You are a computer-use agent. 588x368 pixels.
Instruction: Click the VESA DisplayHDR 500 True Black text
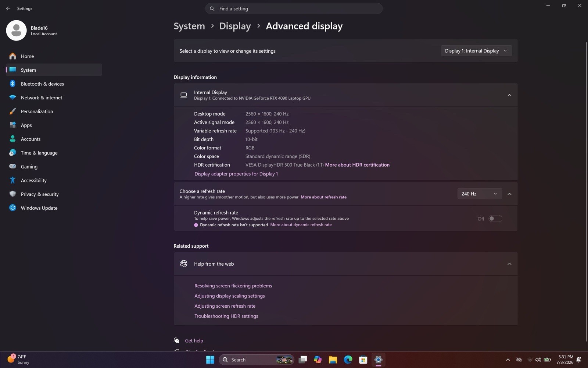(284, 165)
